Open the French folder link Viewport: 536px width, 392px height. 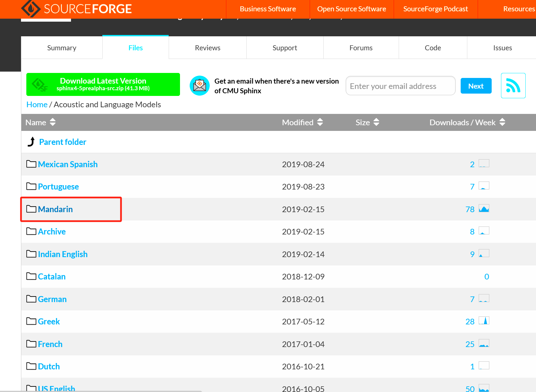point(50,344)
